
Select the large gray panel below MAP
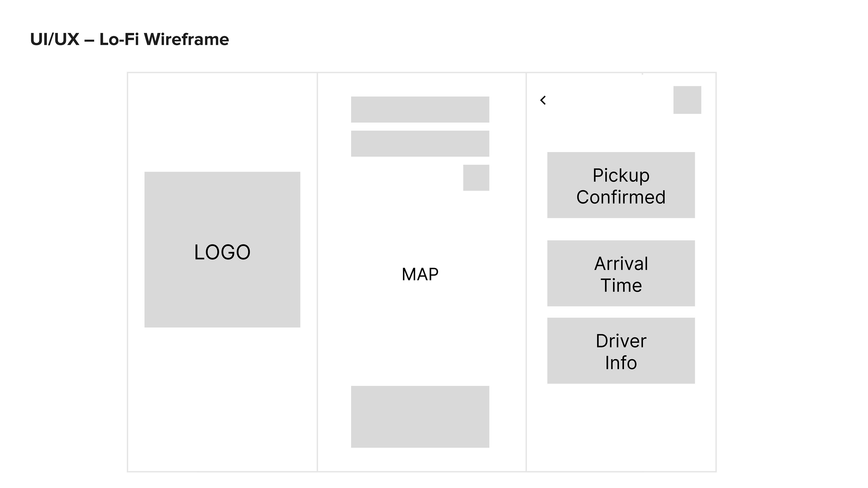(420, 417)
